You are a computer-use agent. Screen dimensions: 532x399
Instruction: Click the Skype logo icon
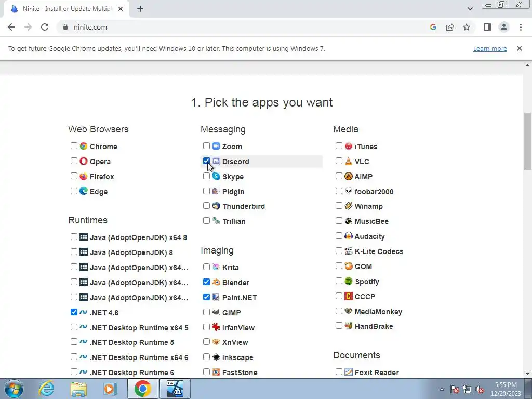pyautogui.click(x=216, y=176)
